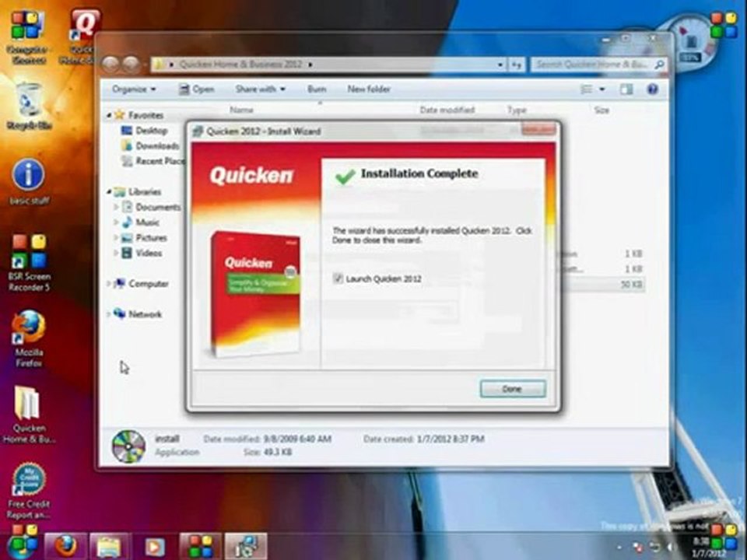747x560 pixels.
Task: Click the change view icon in Explorer
Action: pos(587,89)
